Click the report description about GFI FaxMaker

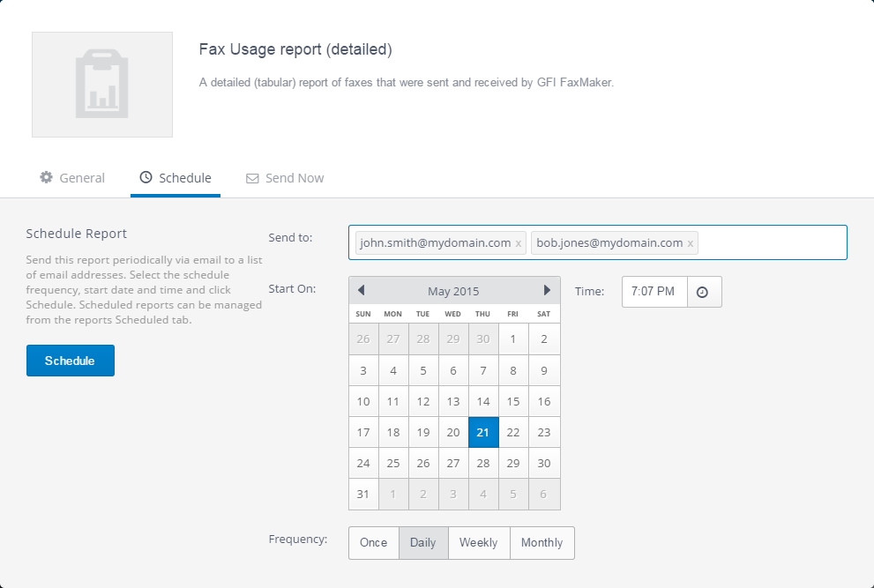click(407, 83)
